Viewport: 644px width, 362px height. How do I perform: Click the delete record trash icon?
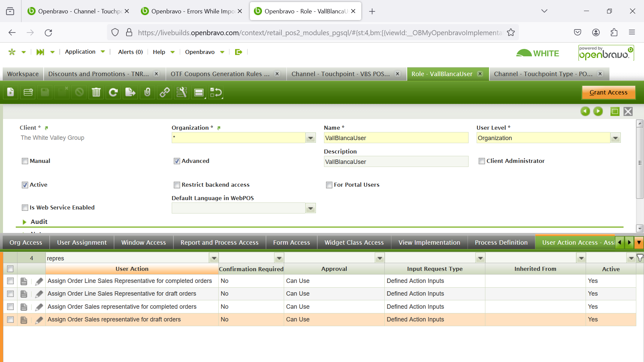click(96, 92)
